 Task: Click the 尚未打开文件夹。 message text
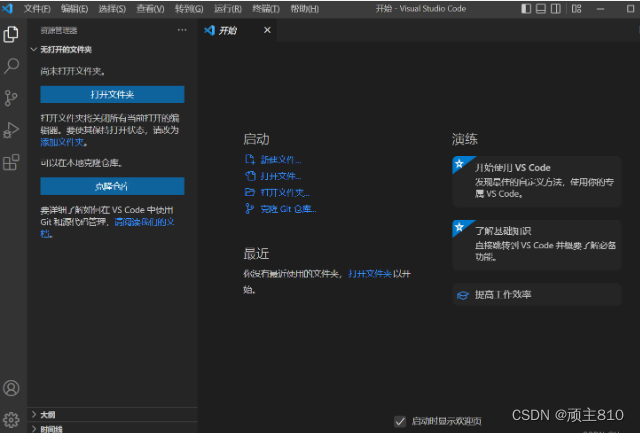pyautogui.click(x=73, y=71)
